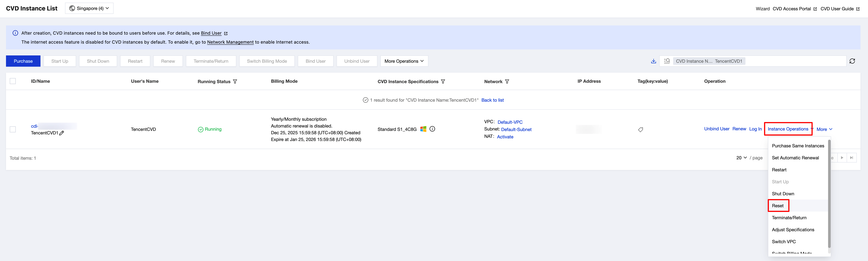The width and height of the screenshot is (868, 261).
Task: Expand the More Operations dropdown
Action: tap(404, 61)
